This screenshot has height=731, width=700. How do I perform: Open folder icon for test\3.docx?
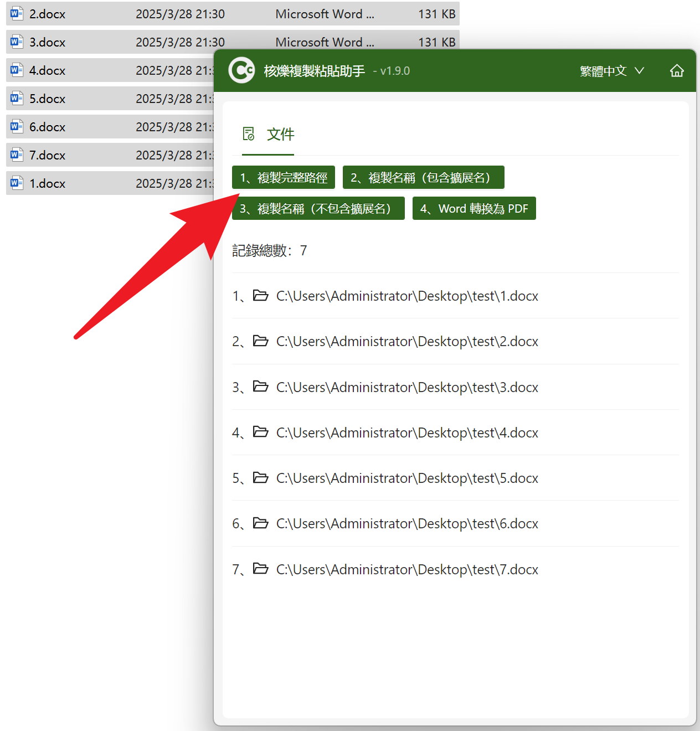tap(260, 386)
